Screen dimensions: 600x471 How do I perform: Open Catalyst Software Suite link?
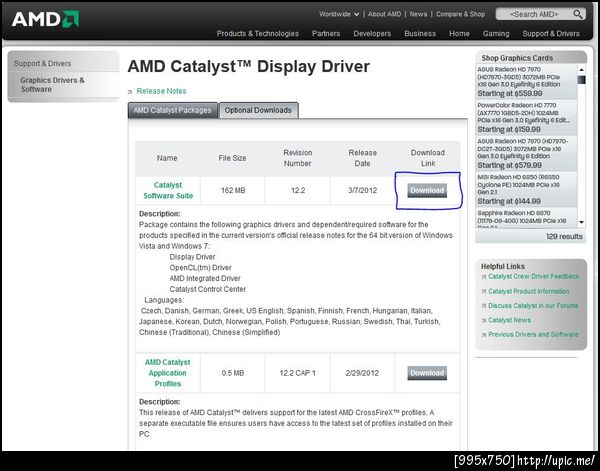(168, 190)
